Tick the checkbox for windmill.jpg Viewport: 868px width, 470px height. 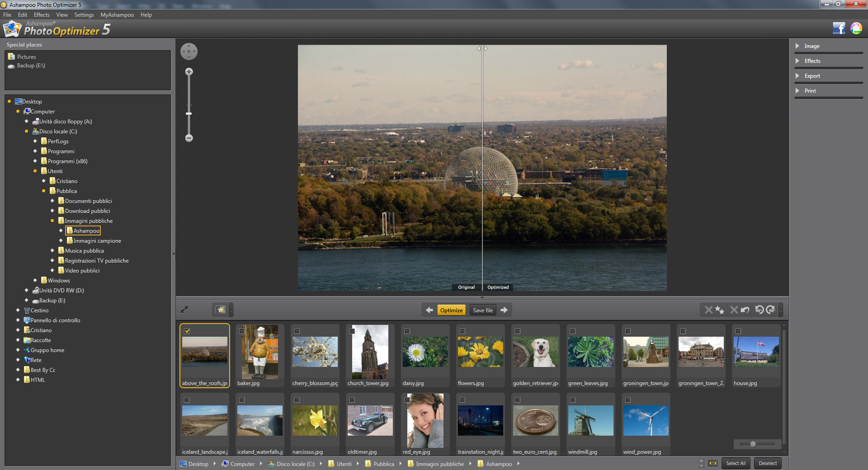tap(573, 400)
